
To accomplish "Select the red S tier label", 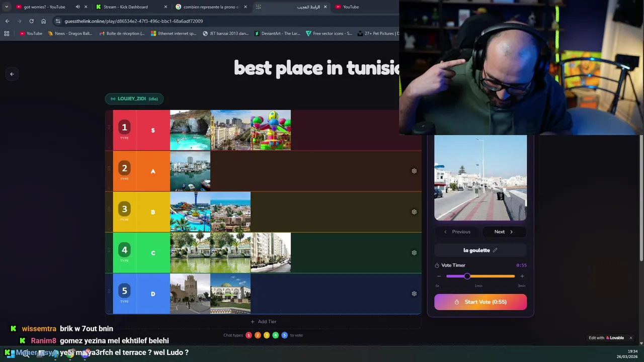I will pos(153,130).
